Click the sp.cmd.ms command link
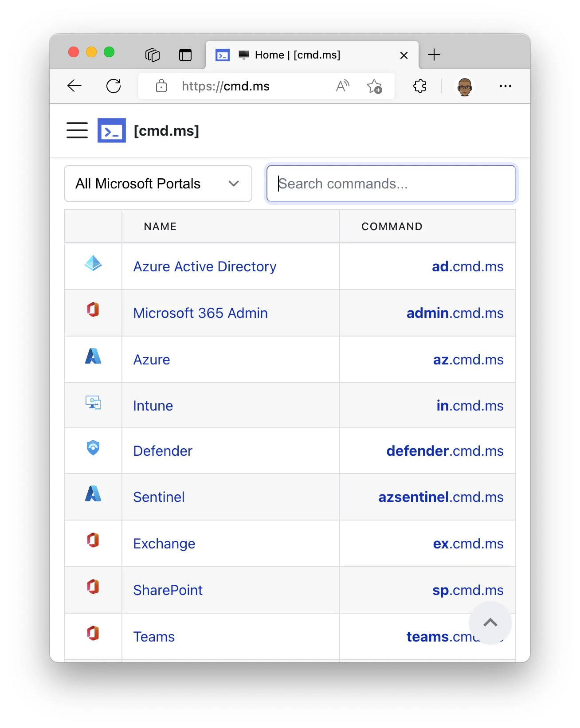 pos(468,590)
